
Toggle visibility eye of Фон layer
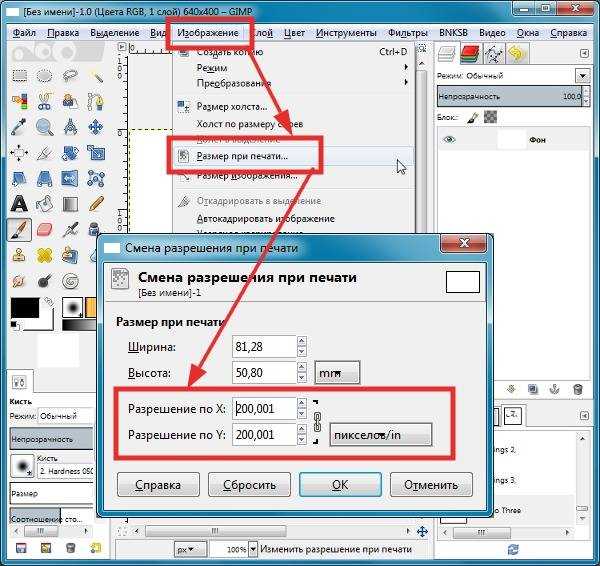click(x=449, y=139)
